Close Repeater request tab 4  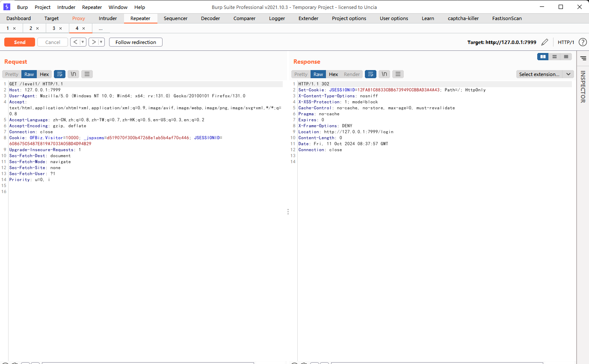pyautogui.click(x=83, y=28)
